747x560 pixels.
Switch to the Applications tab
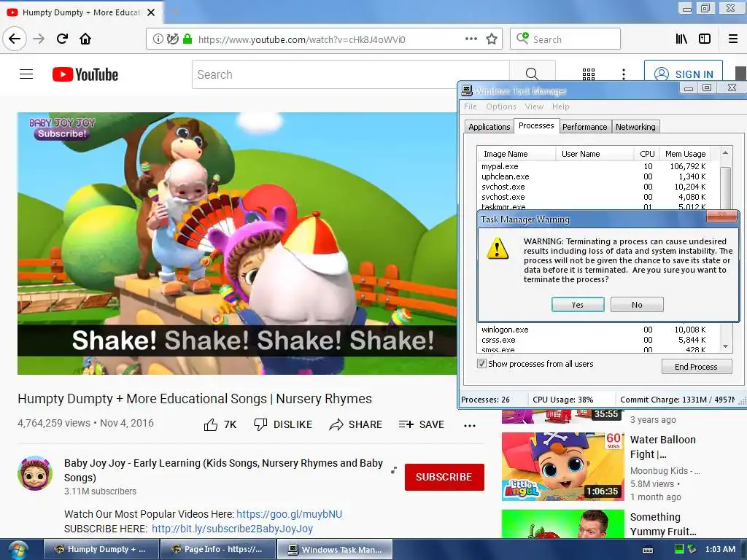(x=489, y=127)
